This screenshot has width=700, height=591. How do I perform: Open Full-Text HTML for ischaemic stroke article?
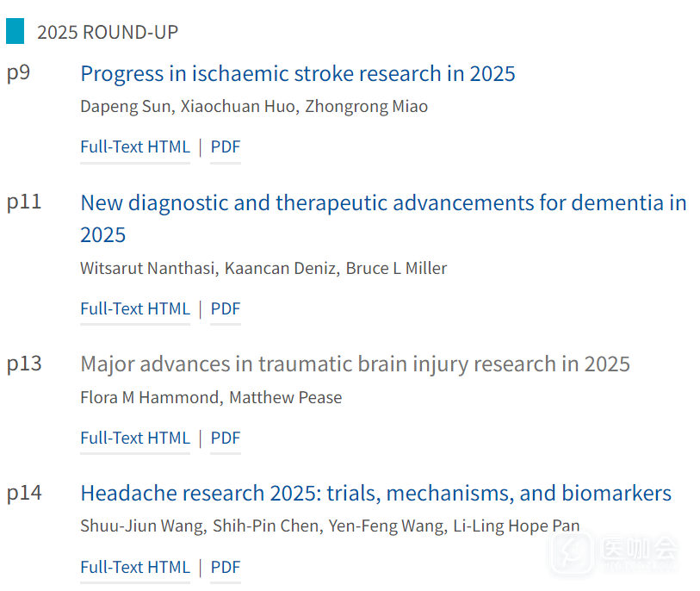coord(135,146)
